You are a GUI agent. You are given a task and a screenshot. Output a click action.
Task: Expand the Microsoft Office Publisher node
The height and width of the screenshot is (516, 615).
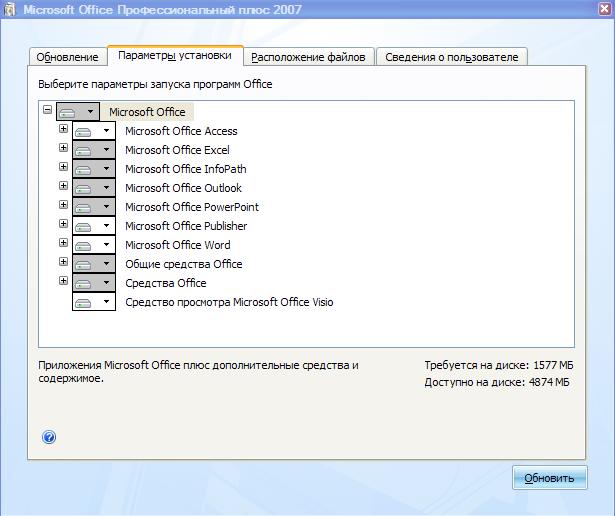[63, 223]
